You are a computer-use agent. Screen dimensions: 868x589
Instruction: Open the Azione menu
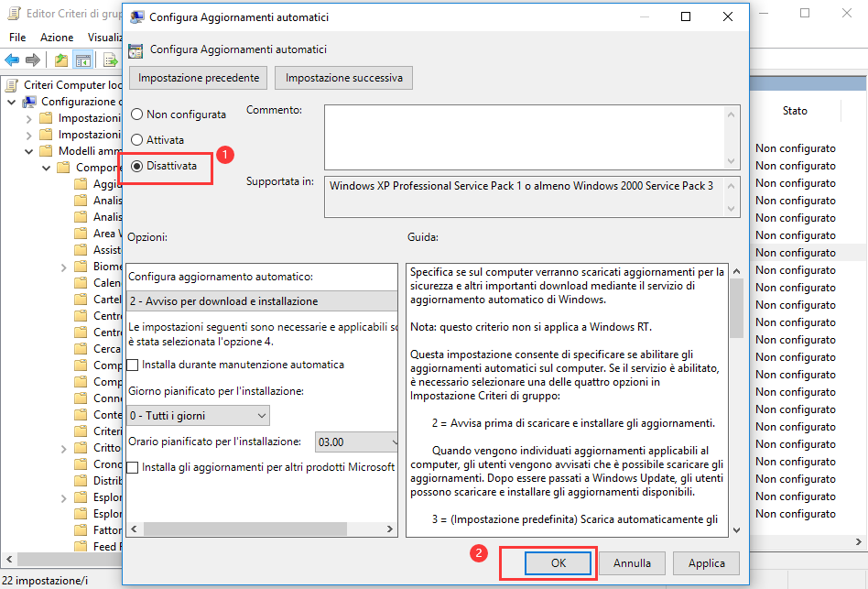point(57,37)
